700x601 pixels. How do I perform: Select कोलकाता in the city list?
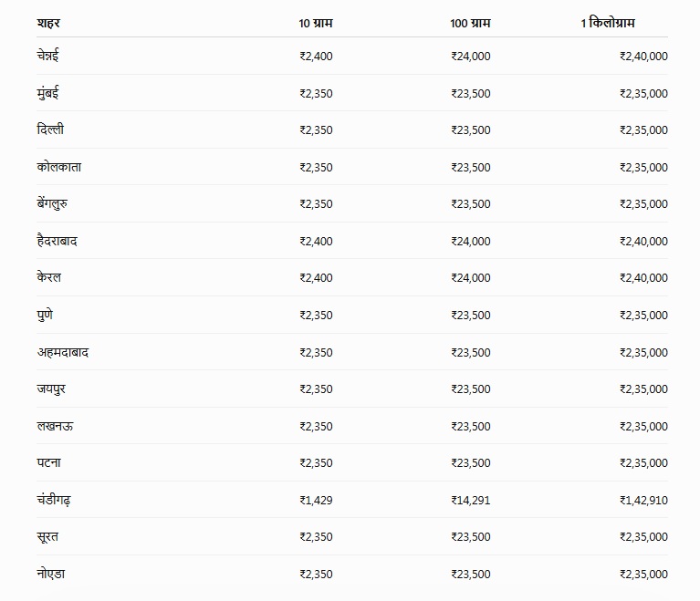click(x=59, y=167)
